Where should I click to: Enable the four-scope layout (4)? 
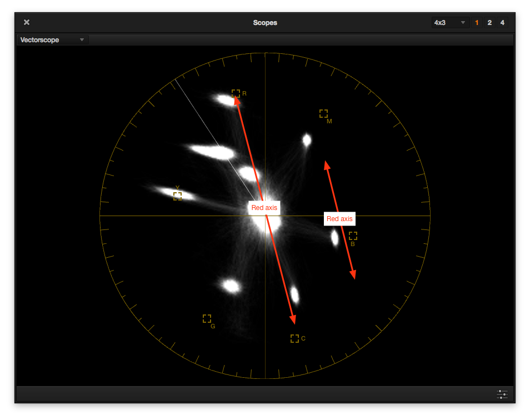pos(502,23)
